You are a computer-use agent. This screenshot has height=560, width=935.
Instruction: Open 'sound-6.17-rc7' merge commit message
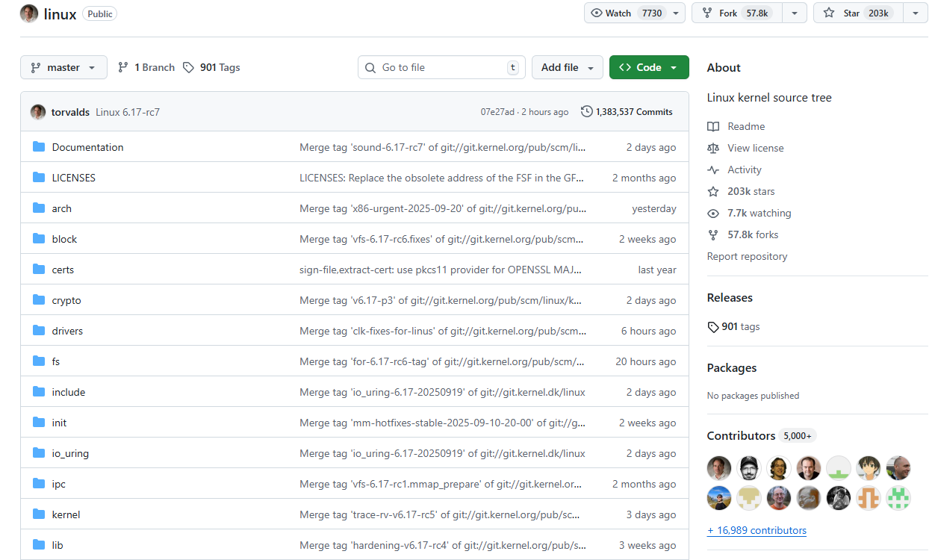[x=442, y=147]
